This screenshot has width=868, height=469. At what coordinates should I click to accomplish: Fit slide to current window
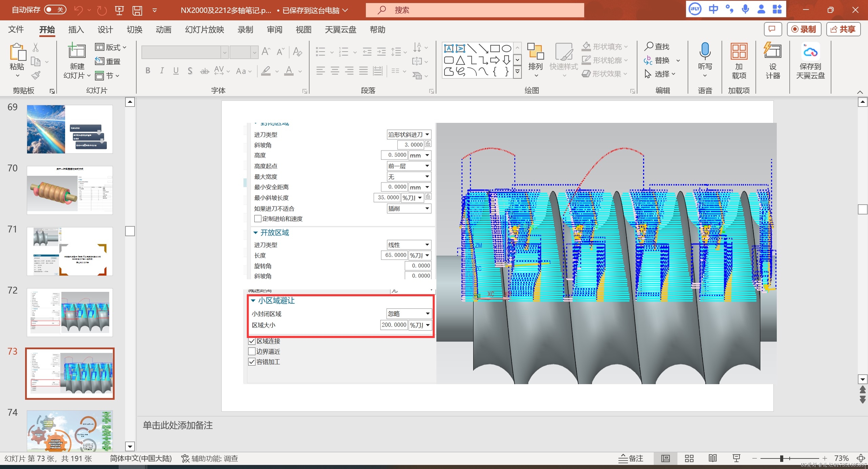(x=861, y=458)
